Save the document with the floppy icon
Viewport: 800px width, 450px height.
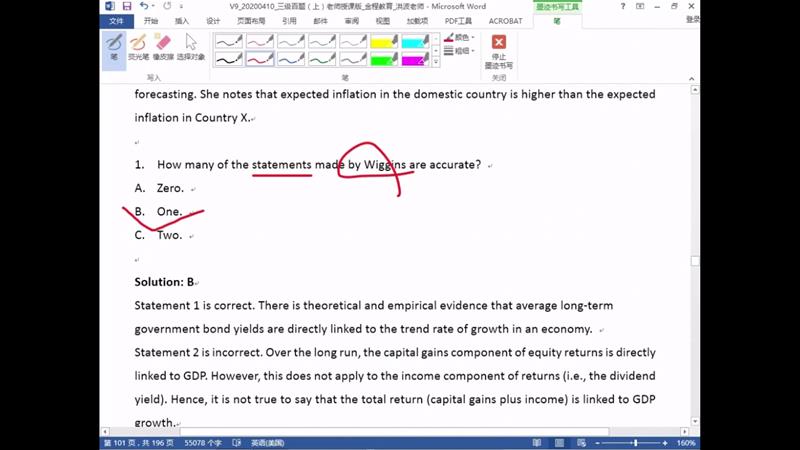(x=127, y=6)
